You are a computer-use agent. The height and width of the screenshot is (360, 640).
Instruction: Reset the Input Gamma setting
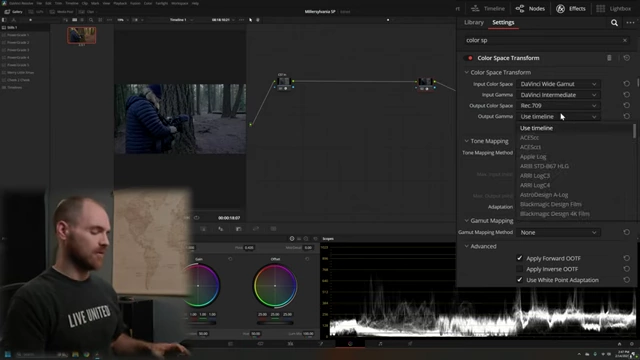627,95
